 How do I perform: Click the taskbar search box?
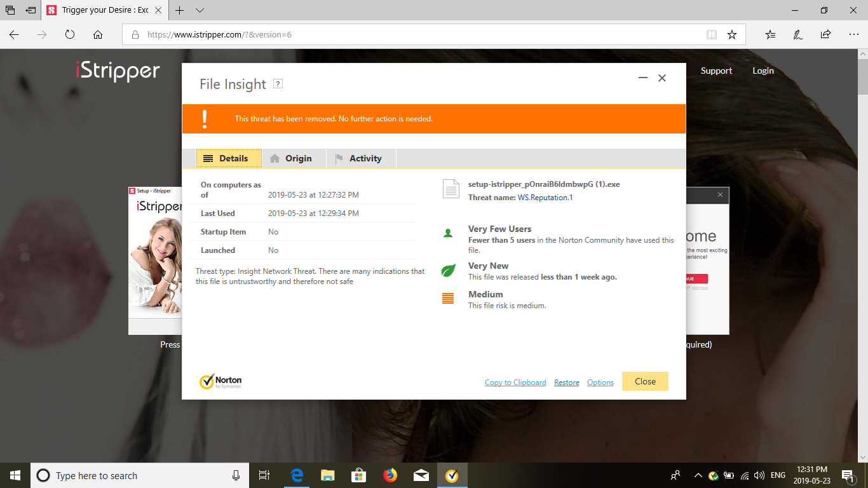click(139, 475)
